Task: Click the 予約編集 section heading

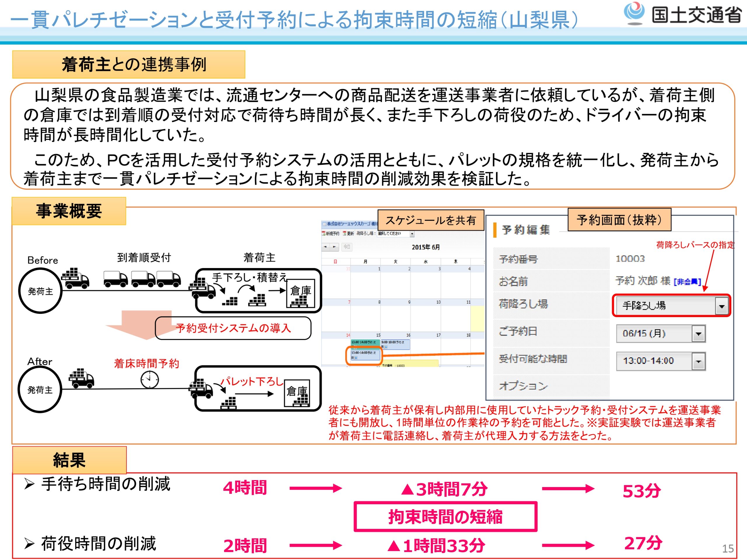Action: [526, 230]
